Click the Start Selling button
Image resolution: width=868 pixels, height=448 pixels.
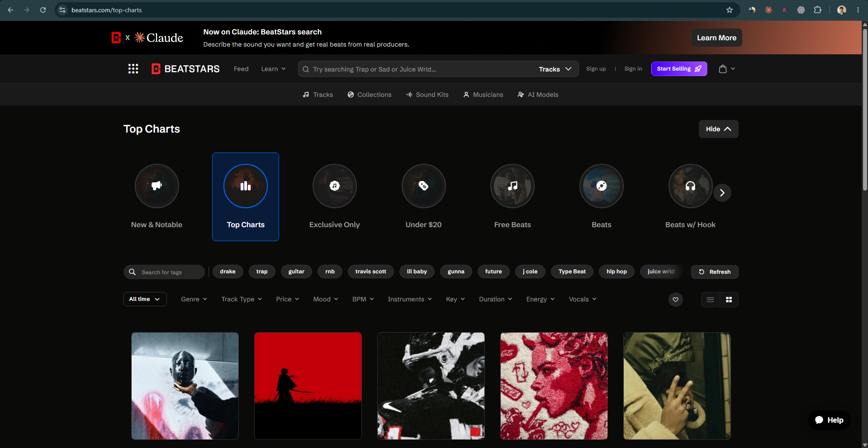[x=679, y=69]
